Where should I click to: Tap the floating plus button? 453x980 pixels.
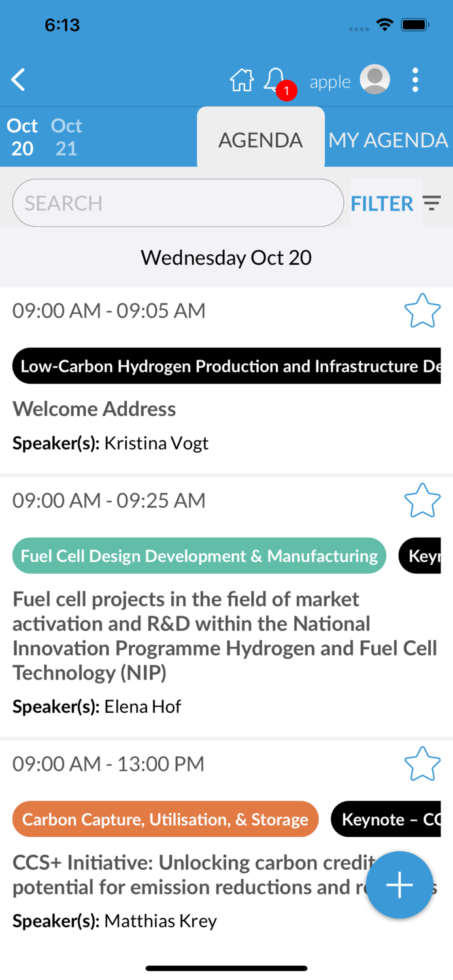pos(399,885)
